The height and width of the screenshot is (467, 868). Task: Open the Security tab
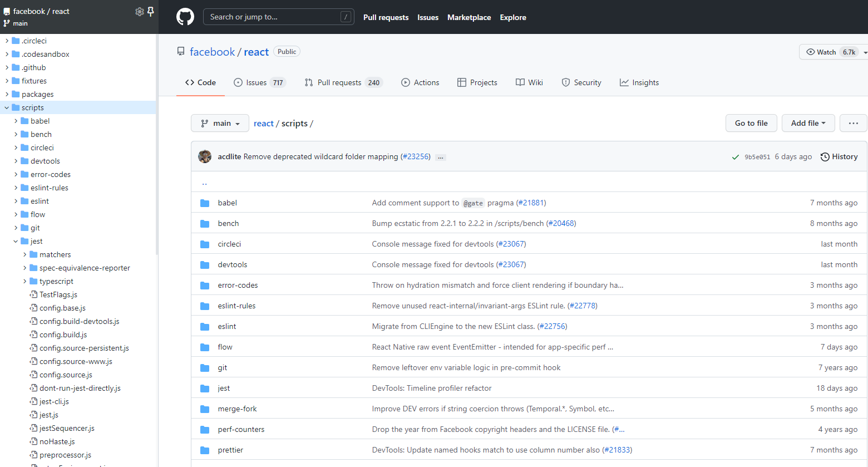[x=581, y=82]
